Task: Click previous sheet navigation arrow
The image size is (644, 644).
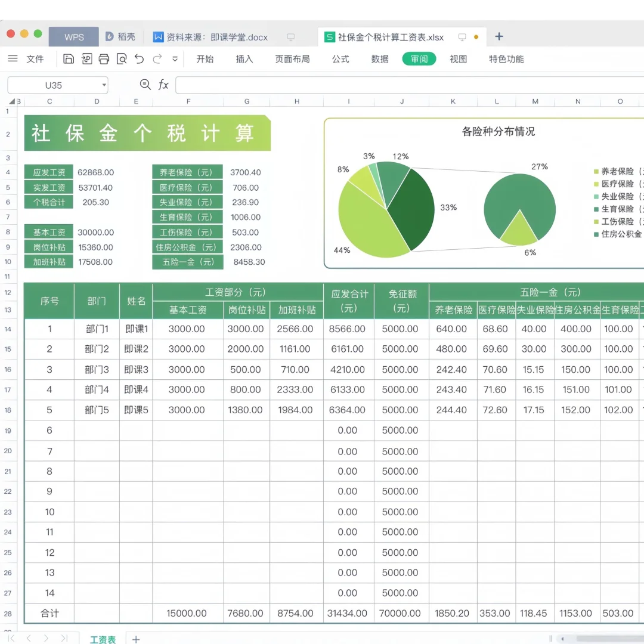Action: (x=29, y=638)
